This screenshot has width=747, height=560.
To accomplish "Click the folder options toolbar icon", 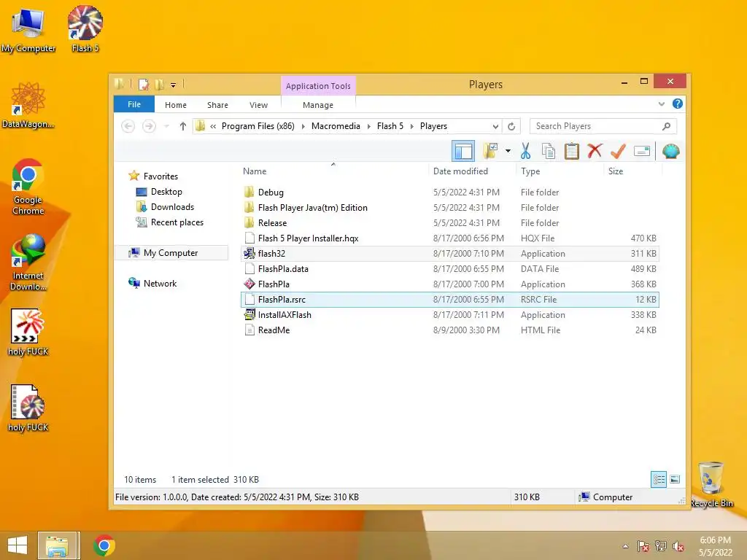I will (x=491, y=152).
